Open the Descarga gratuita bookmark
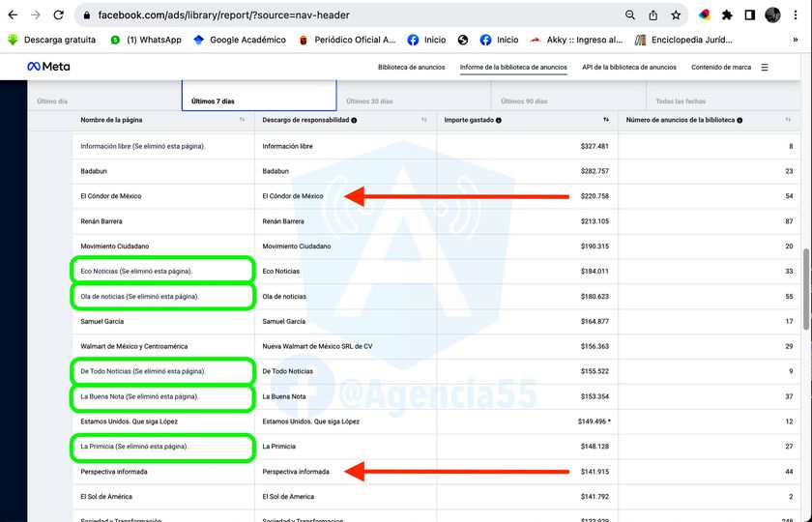Viewport: 812px width, 522px height. [x=52, y=40]
